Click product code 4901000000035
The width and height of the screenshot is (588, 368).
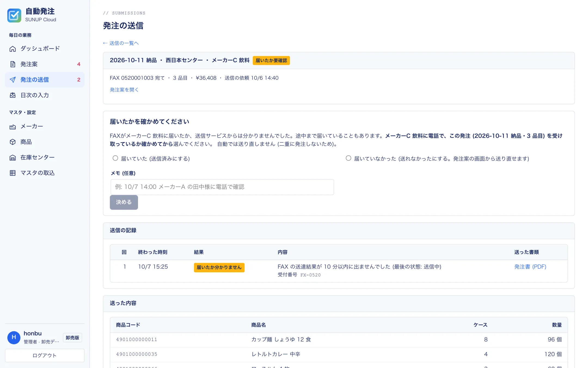(137, 354)
